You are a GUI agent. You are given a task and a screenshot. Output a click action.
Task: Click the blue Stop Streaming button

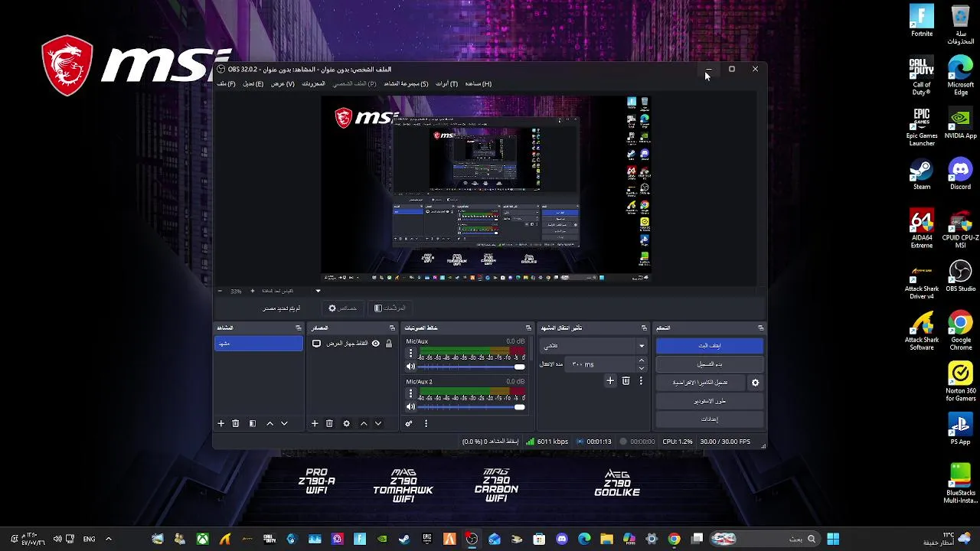click(710, 345)
